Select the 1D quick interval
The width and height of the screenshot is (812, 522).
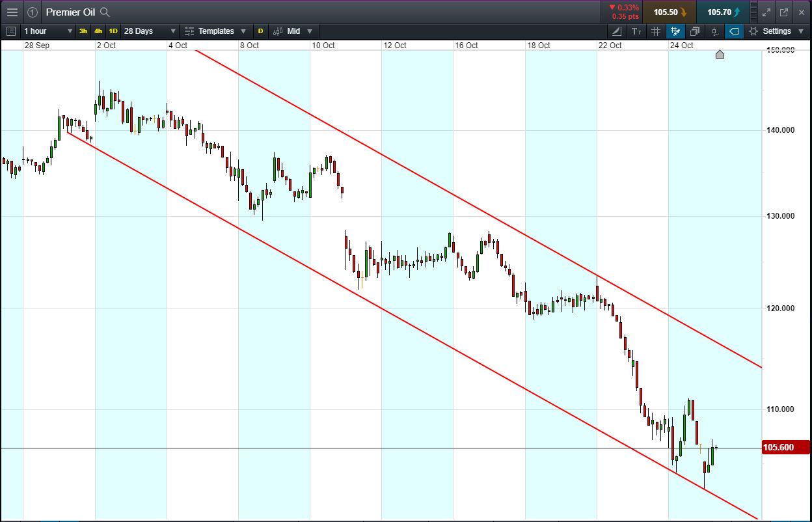(113, 31)
